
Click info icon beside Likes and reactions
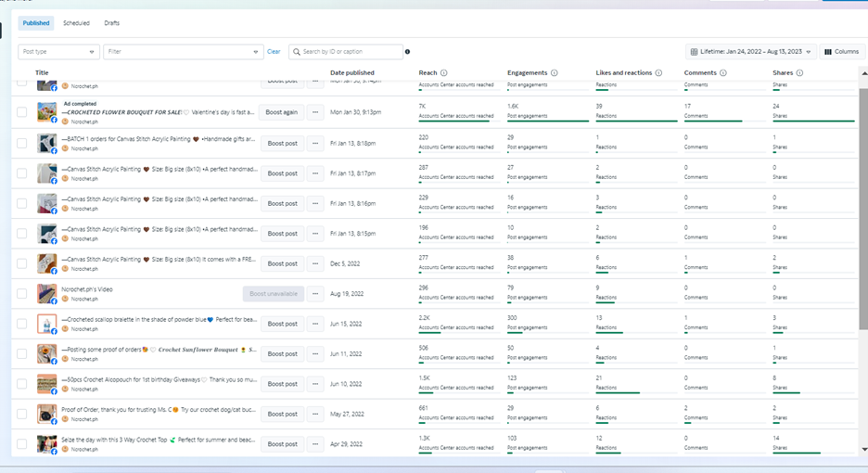click(x=658, y=72)
